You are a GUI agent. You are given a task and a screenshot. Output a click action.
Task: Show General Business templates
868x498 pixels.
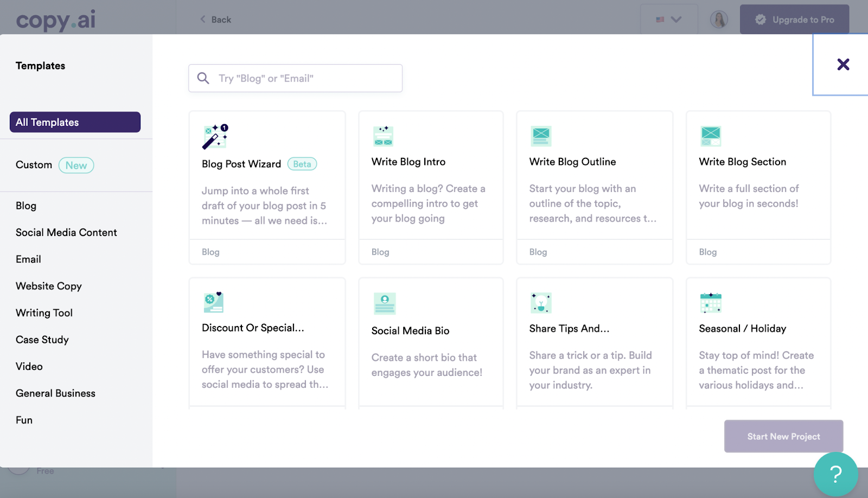[x=55, y=393]
